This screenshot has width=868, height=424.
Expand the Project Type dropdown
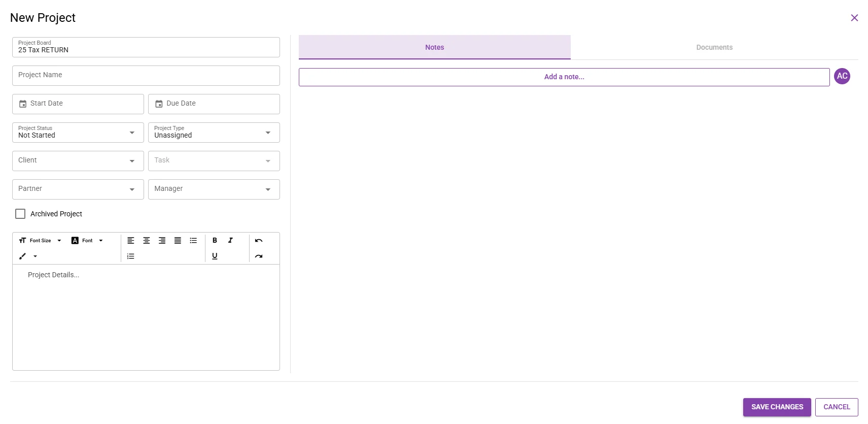[x=214, y=133]
